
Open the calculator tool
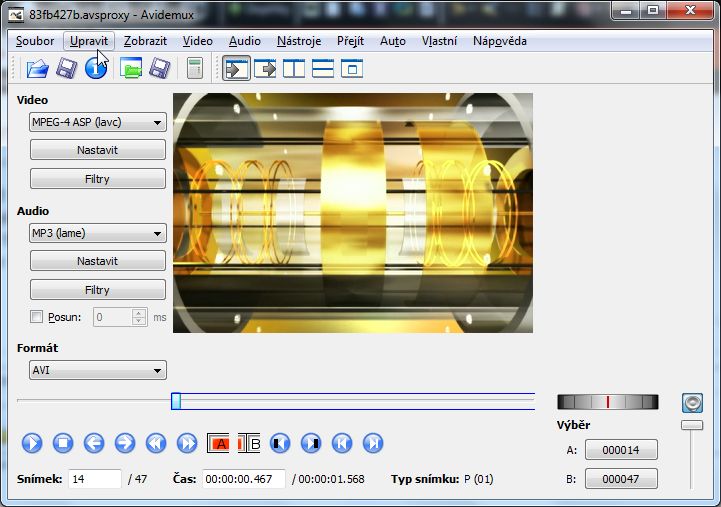(x=194, y=69)
